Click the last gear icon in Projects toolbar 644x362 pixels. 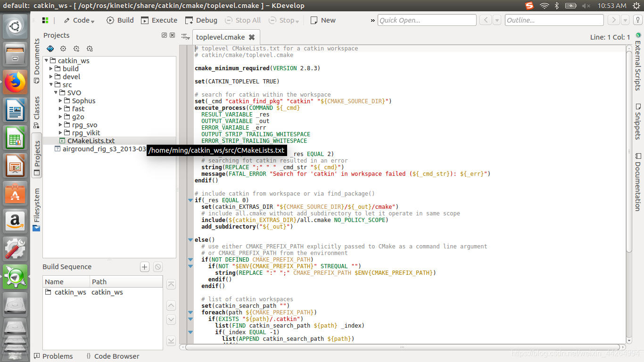pyautogui.click(x=90, y=49)
